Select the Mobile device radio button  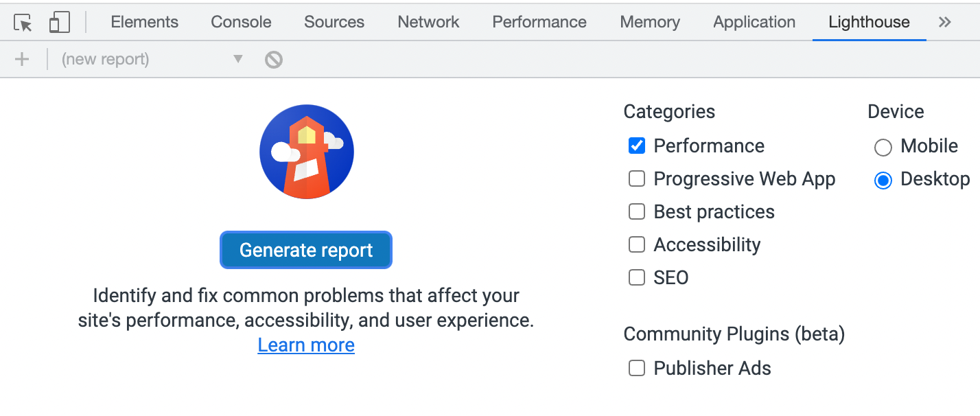pyautogui.click(x=883, y=147)
